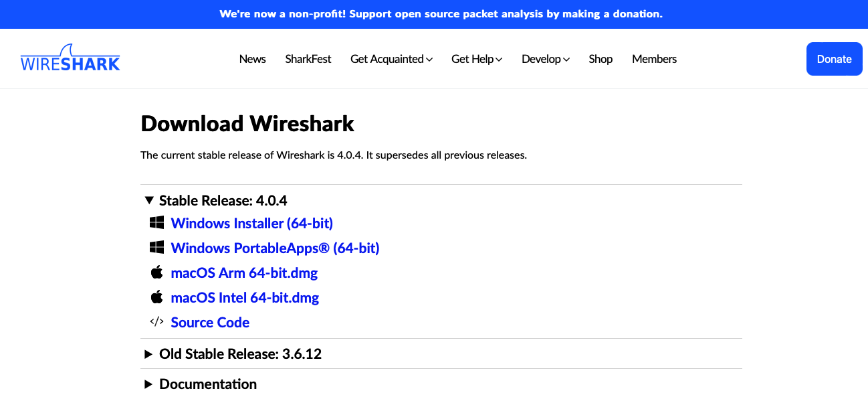The image size is (868, 393).
Task: Download macOS Arm 64-bit.dmg
Action: click(x=244, y=272)
